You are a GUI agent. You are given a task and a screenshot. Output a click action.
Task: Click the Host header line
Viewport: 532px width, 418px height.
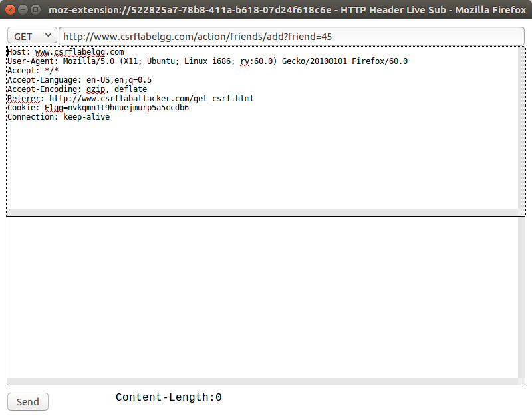66,52
